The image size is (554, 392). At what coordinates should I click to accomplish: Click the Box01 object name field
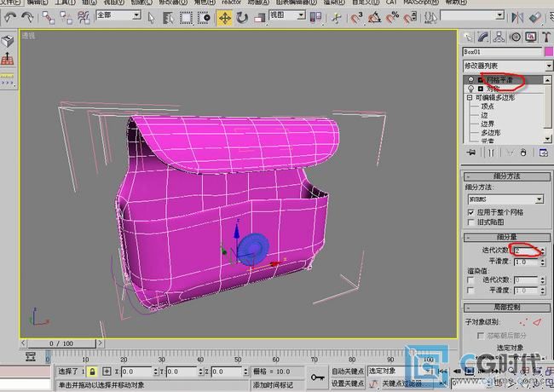coord(502,52)
